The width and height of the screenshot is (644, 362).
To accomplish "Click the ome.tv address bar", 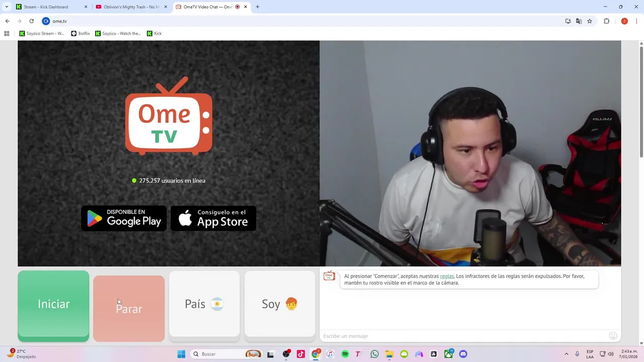I will pos(302,21).
